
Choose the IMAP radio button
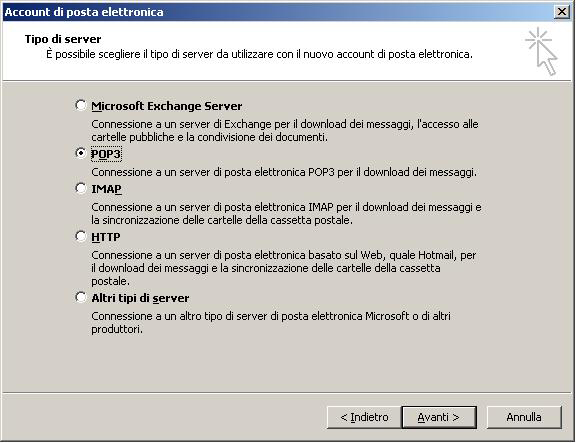pyautogui.click(x=81, y=188)
